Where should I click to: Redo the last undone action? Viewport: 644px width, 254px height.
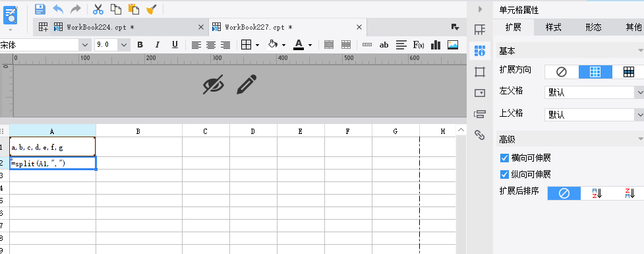(x=76, y=9)
